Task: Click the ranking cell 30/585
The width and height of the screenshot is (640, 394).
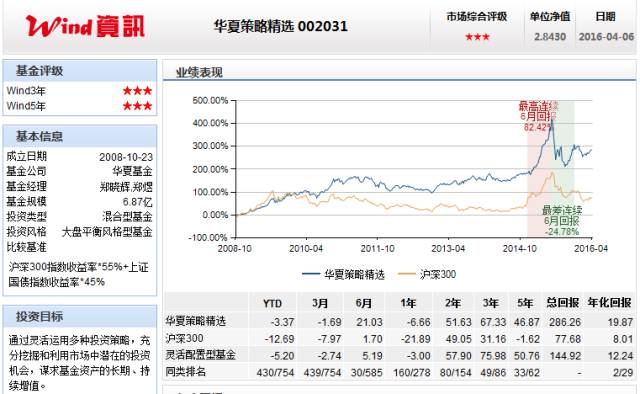Action: [x=366, y=373]
